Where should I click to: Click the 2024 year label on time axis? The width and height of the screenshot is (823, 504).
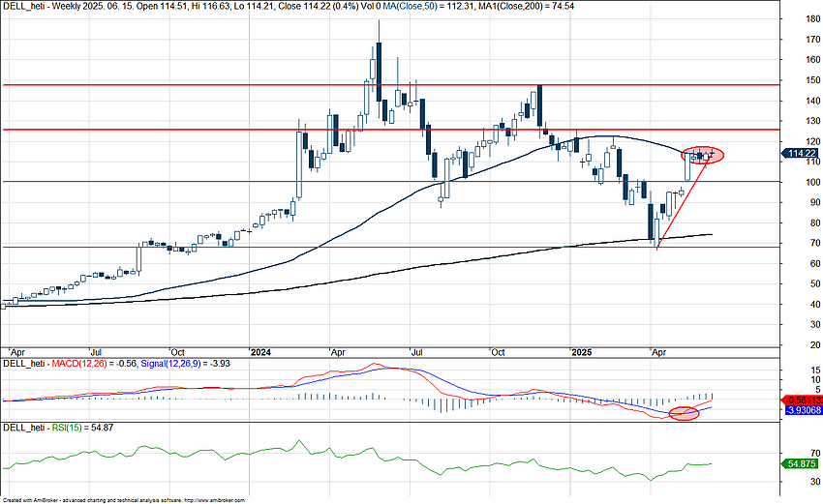260,352
